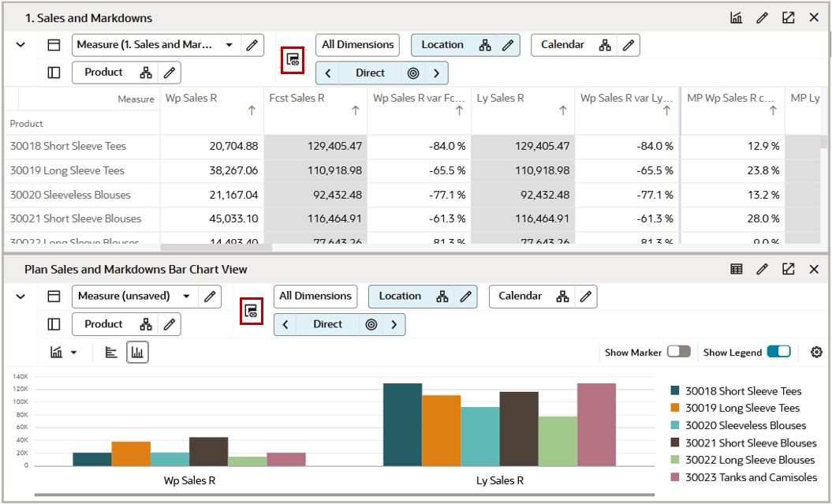The image size is (832, 504).
Task: Click the 30023 Tanks and Camisoles legend swatch
Action: (x=675, y=477)
